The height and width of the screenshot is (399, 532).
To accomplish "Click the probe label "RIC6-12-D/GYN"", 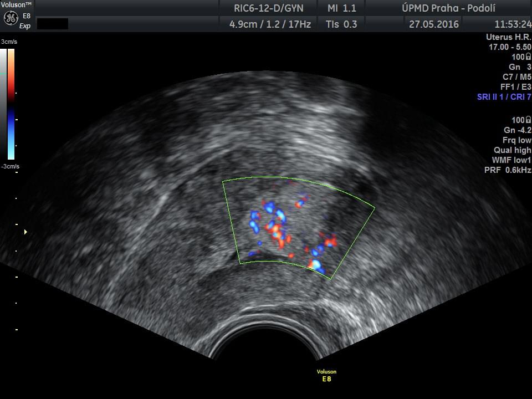I will coord(269,8).
